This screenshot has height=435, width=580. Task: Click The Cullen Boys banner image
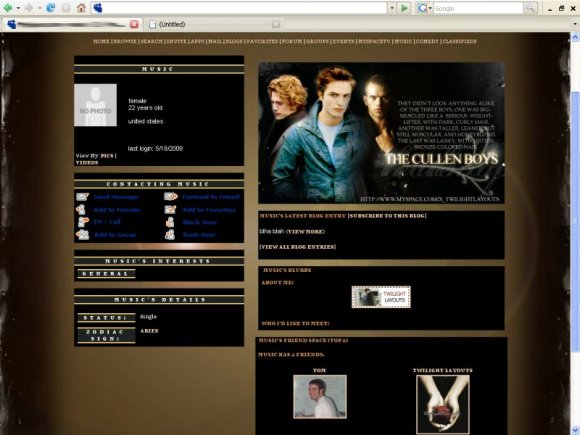[x=381, y=133]
